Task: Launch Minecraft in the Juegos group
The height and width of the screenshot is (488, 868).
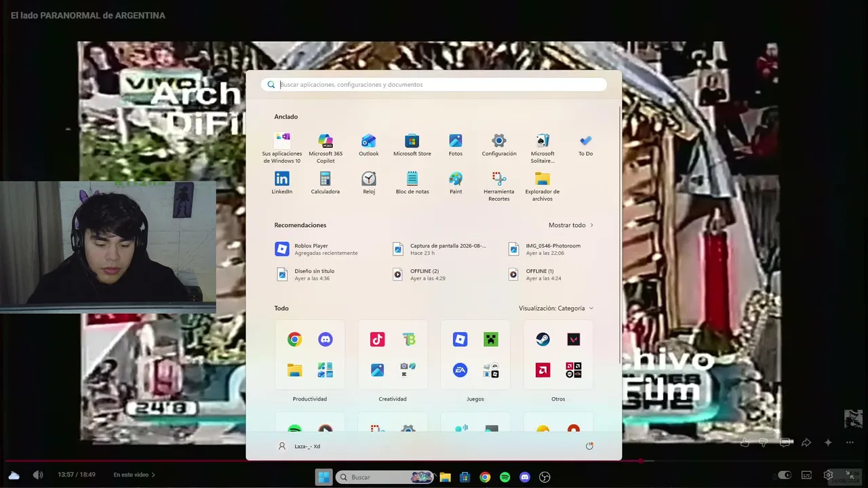Action: click(491, 340)
